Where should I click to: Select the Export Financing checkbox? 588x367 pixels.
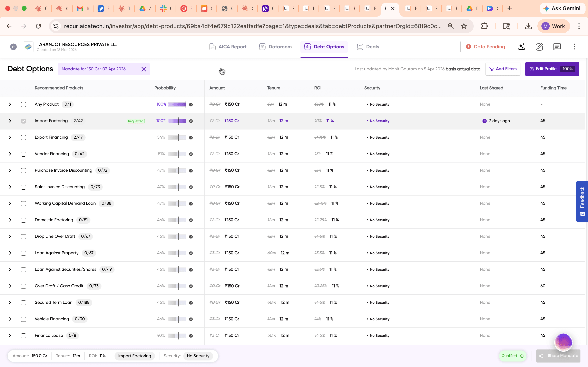(x=23, y=137)
